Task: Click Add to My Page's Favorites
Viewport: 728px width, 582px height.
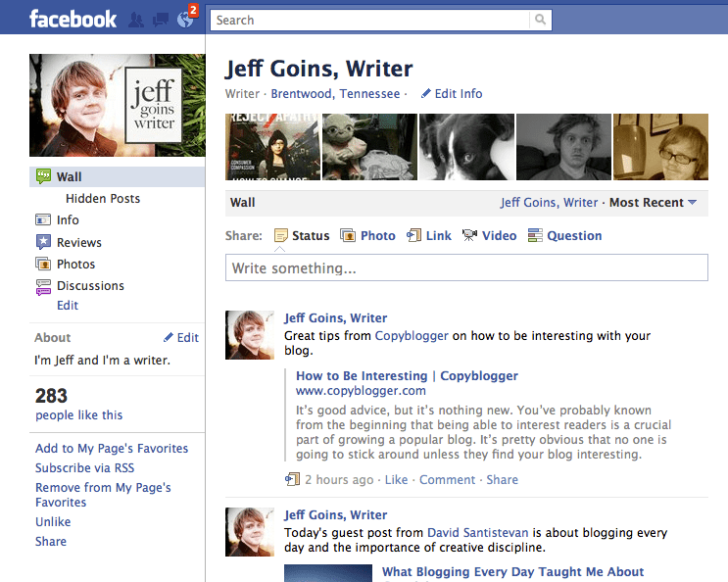Action: (x=112, y=448)
